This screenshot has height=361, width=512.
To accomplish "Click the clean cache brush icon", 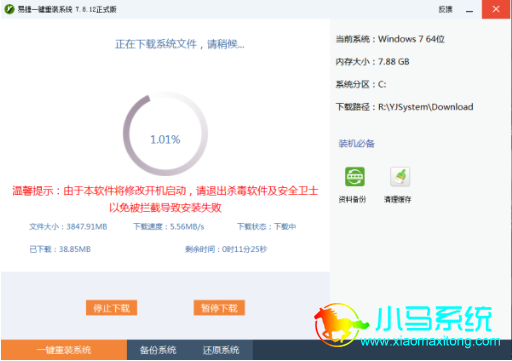I will click(x=400, y=177).
